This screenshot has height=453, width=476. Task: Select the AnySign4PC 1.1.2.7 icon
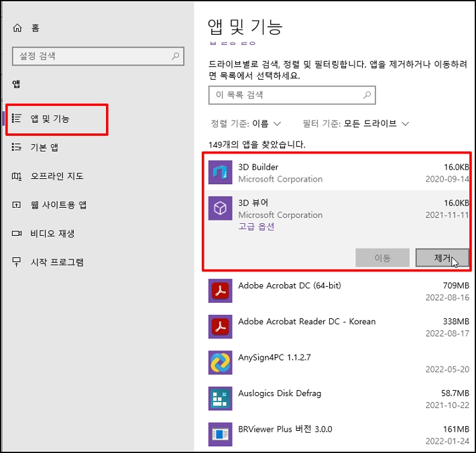(x=221, y=363)
